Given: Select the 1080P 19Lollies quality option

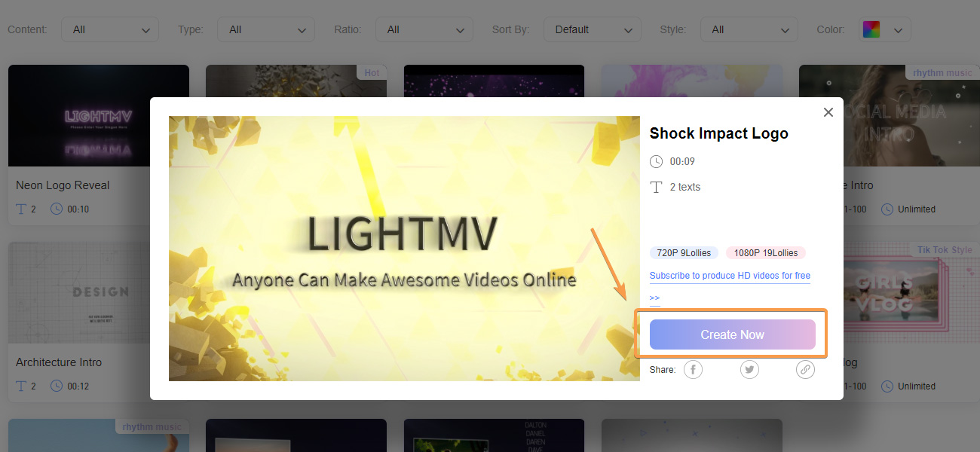Looking at the screenshot, I should coord(765,252).
